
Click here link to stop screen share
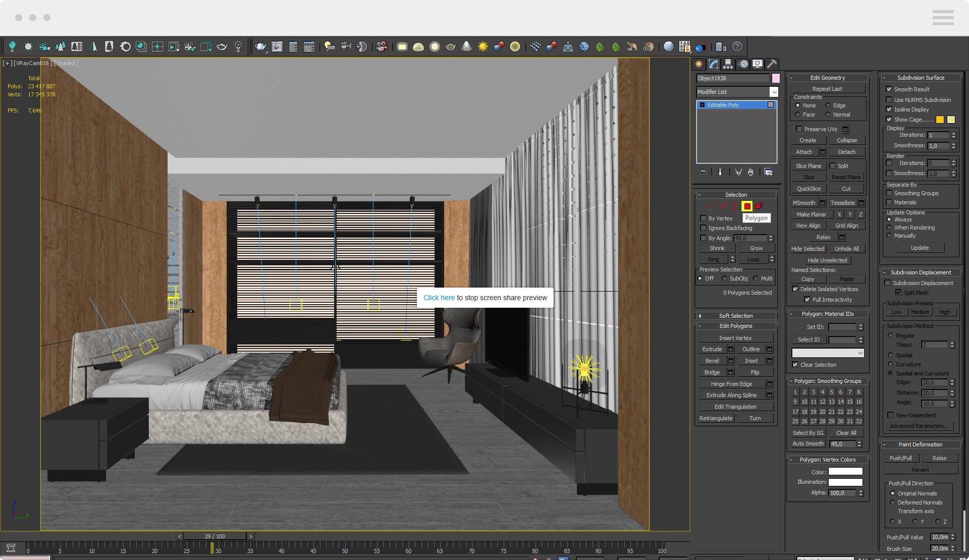pos(439,298)
